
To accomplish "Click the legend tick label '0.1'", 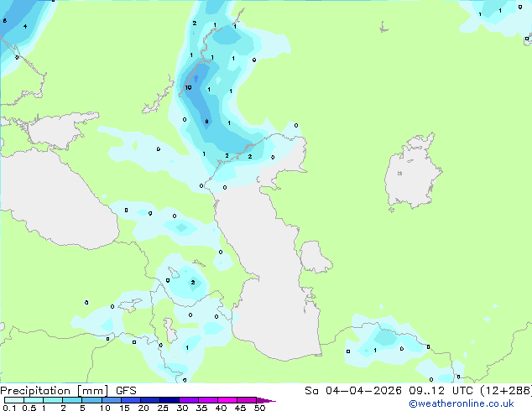I will click(9, 408).
